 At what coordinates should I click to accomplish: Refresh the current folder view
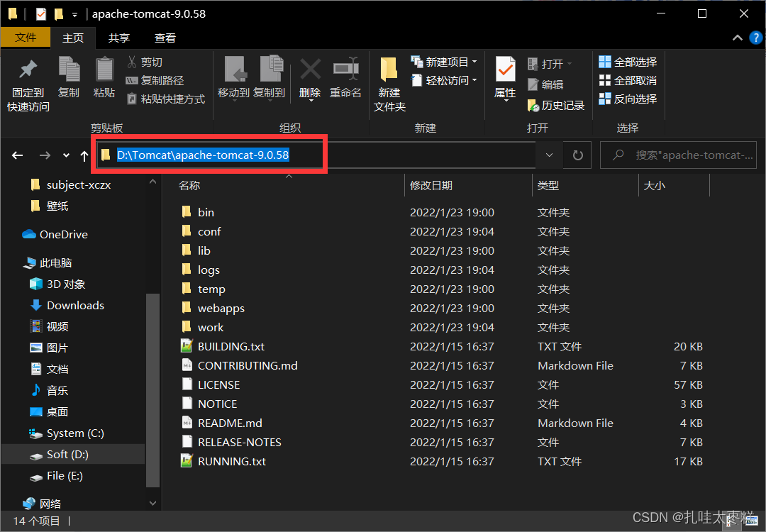(577, 155)
